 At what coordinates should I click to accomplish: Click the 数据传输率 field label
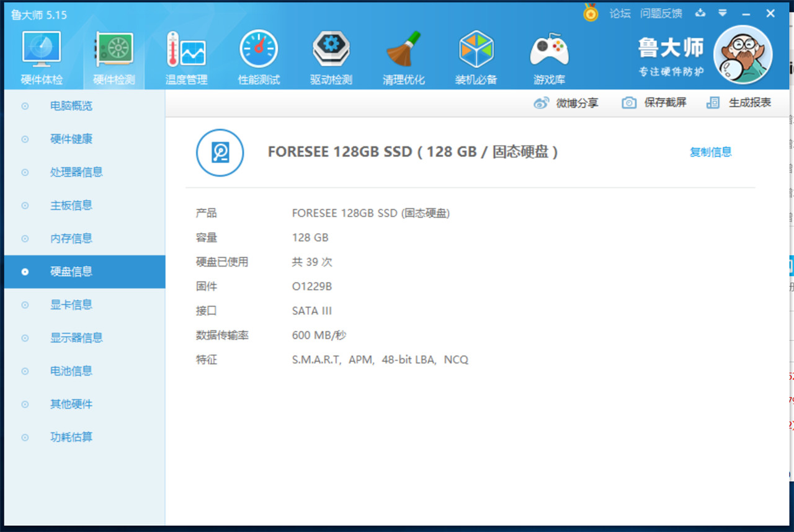[x=222, y=335]
